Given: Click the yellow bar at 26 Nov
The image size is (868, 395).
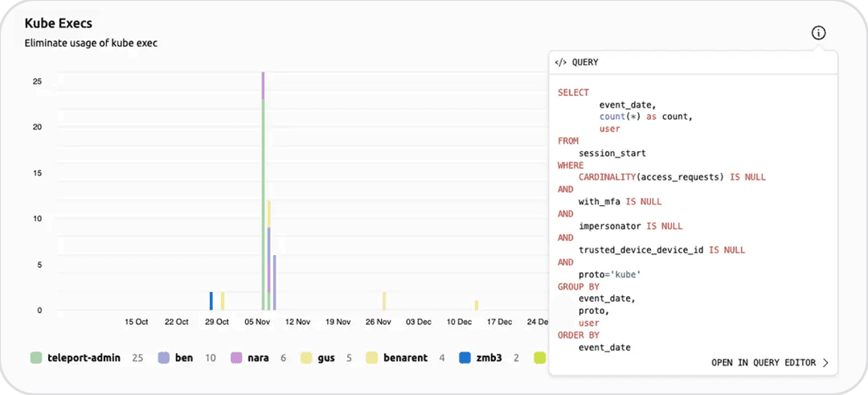Looking at the screenshot, I should (x=384, y=301).
